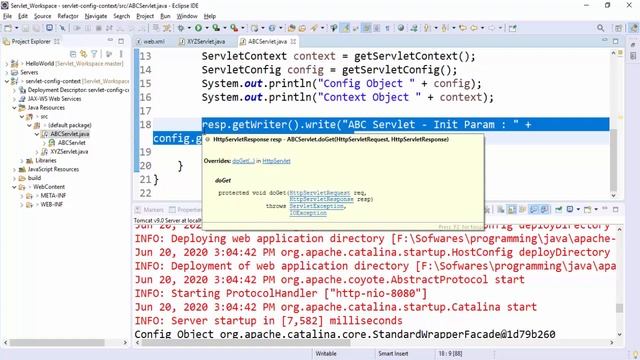Maximize the Project Explorer panel
The width and height of the screenshot is (640, 360).
(x=121, y=41)
